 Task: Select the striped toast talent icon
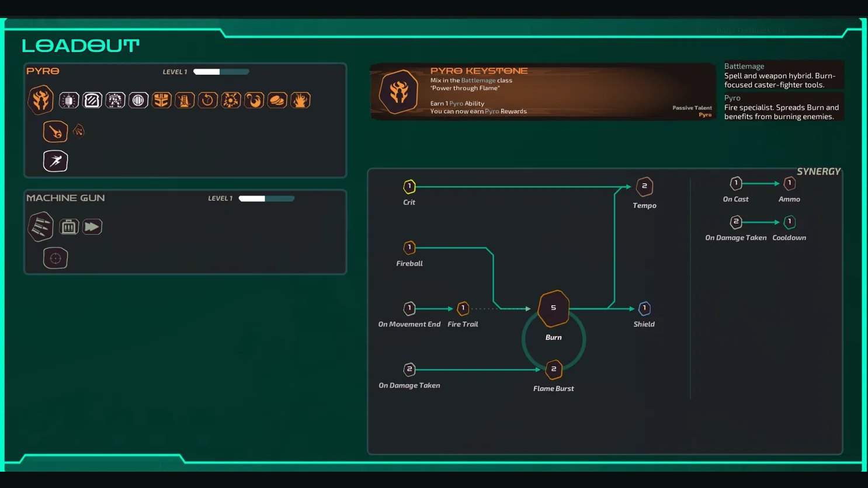click(92, 100)
